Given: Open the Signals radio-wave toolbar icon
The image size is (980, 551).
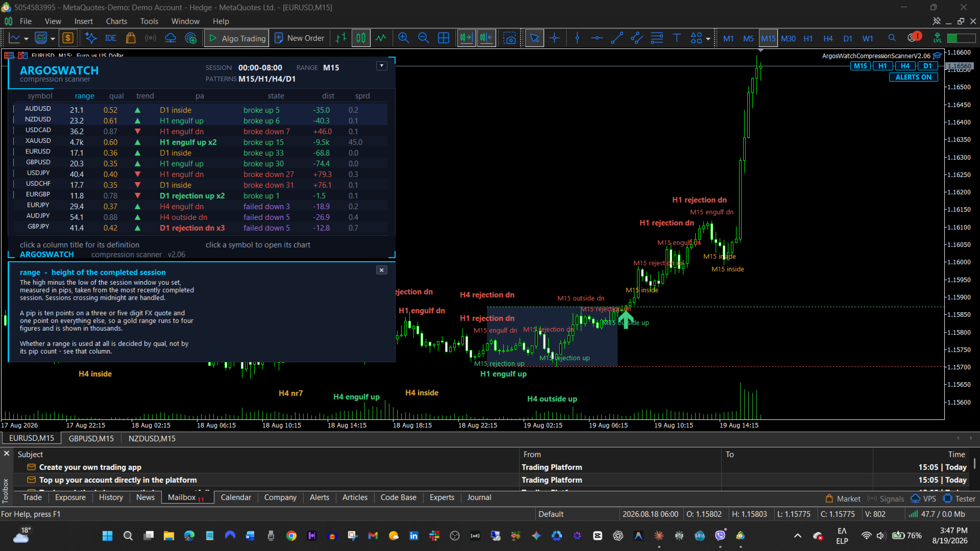Looking at the screenshot, I should (151, 38).
